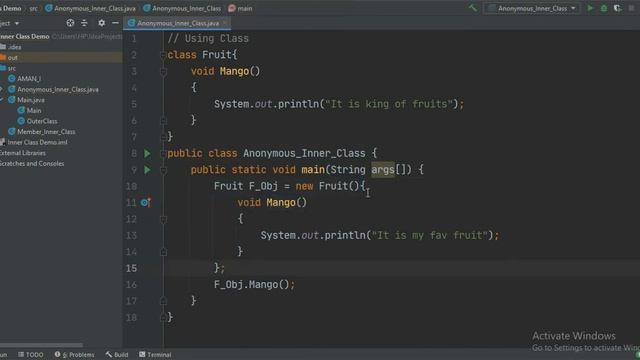Click the Anonymous_Inner_Class.java breadcrumb
Screen dimensions: 640x360
tap(91, 8)
